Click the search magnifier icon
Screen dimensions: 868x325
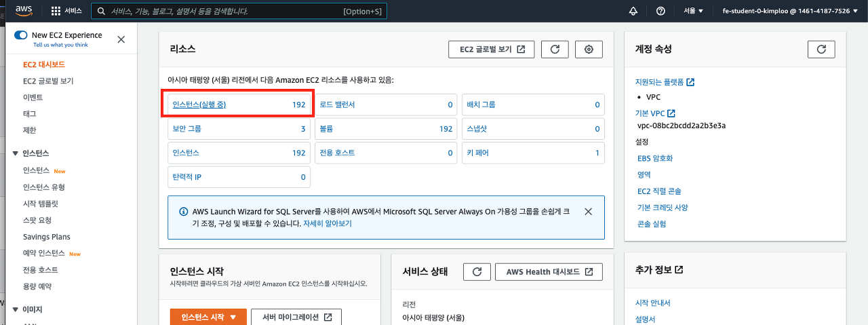102,12
